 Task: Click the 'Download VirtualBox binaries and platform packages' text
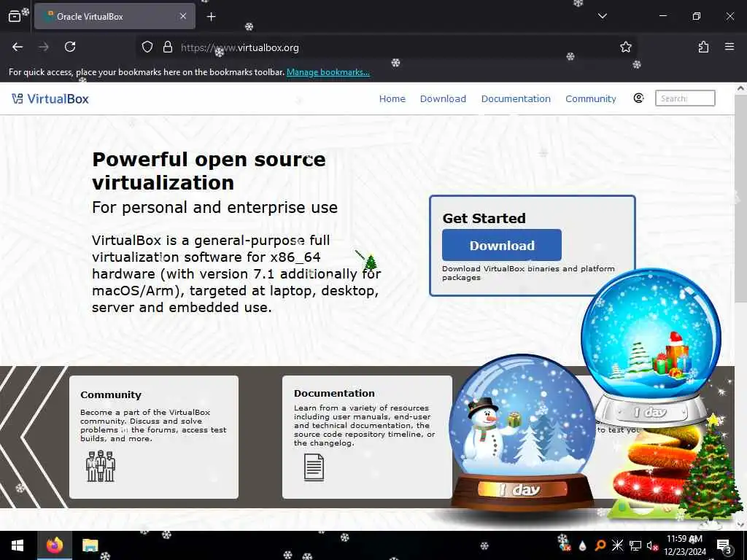coord(528,273)
